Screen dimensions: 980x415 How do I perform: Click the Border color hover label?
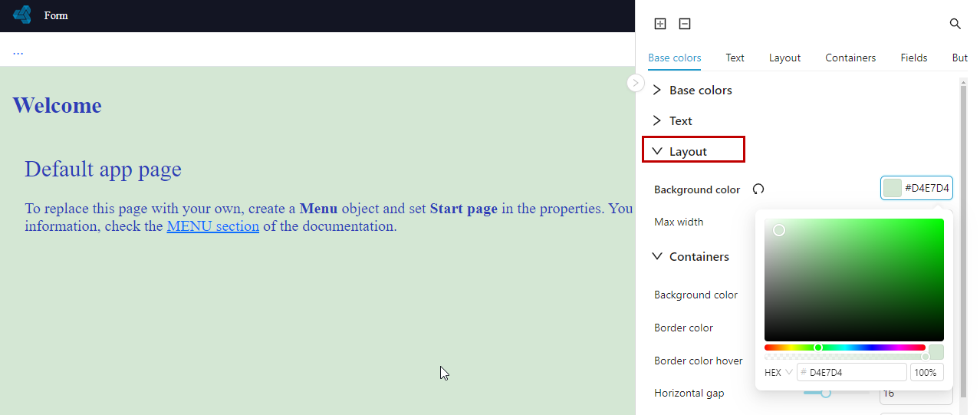(699, 361)
